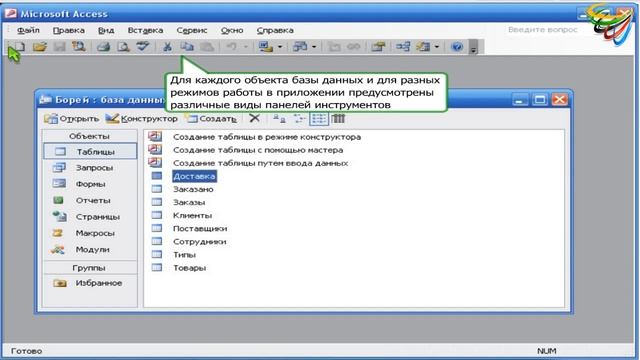Click the table icon next to Заказано
640x360 pixels.
tap(157, 189)
